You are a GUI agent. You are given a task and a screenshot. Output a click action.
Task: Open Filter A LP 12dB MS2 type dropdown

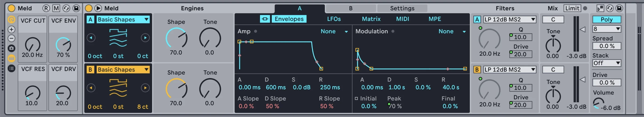[x=510, y=20]
